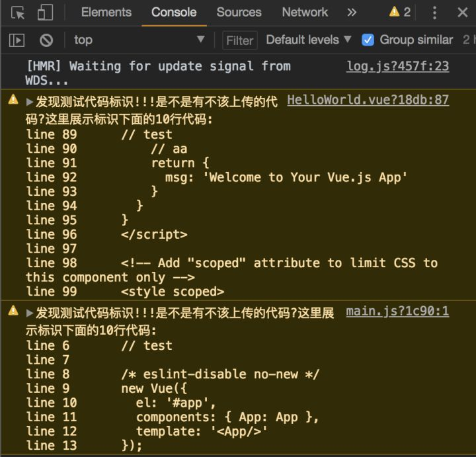Open the 'top' JavaScript context dropdown

(x=139, y=40)
